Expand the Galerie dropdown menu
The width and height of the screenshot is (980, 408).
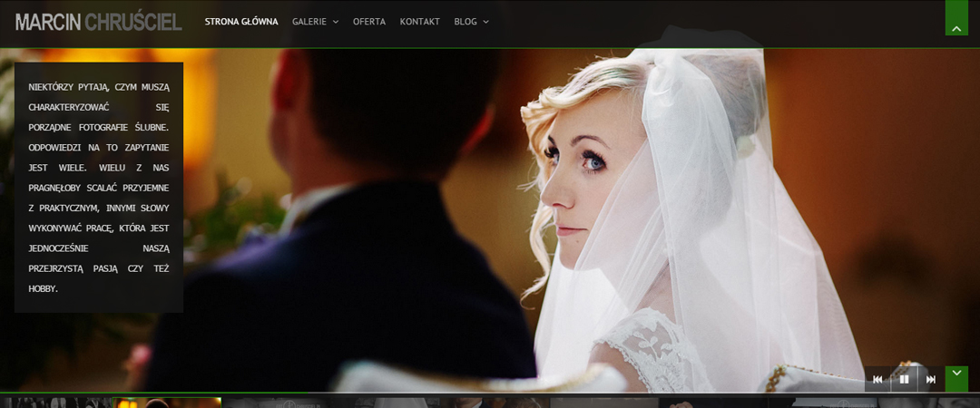click(315, 22)
